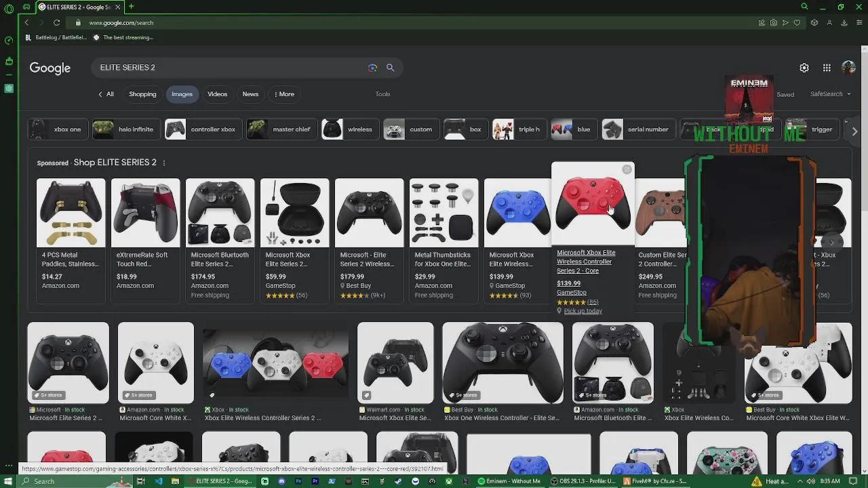
Task: Open the settings gear in the sidebar
Action: point(9,88)
